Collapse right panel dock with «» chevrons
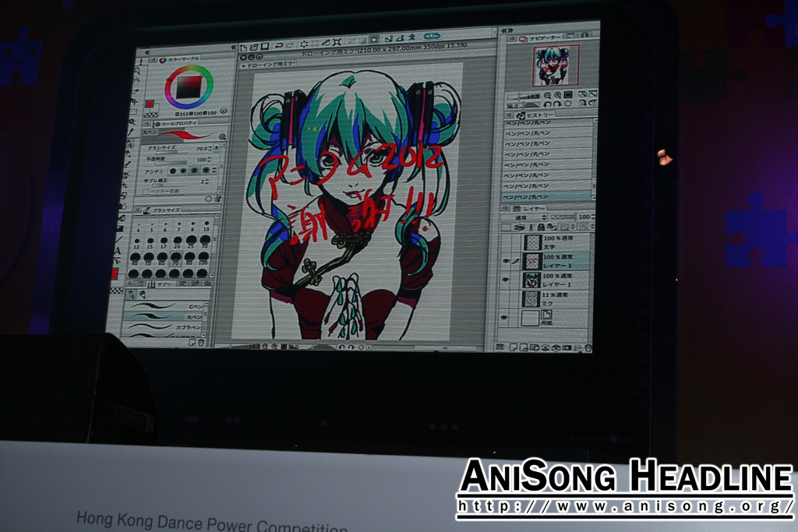 [507, 30]
